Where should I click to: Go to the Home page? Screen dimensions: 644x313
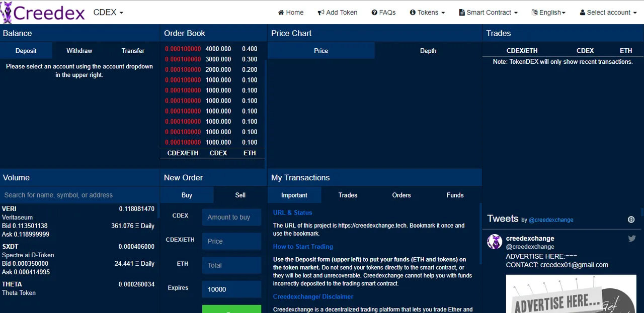point(290,13)
